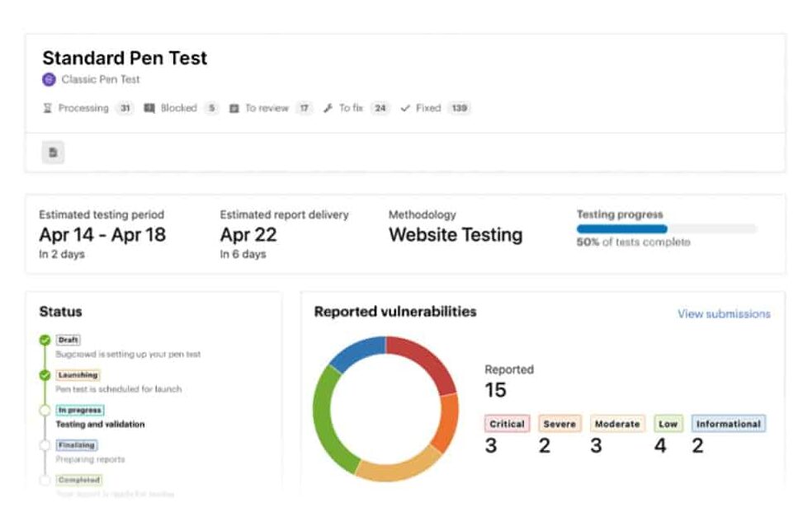Select the Finalizing status step label
Screen dimensions: 812x526
point(78,445)
